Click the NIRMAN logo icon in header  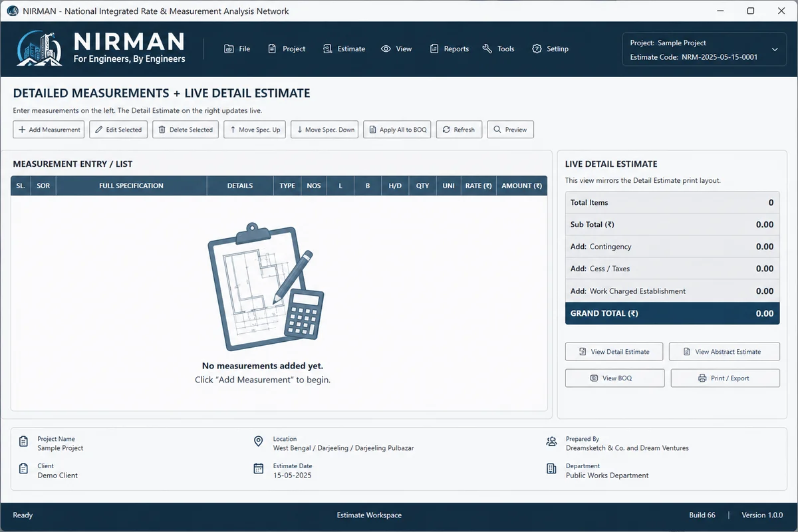40,49
